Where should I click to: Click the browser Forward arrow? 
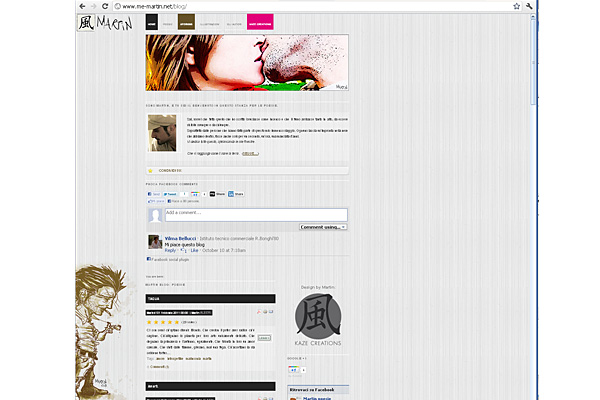pos(93,6)
